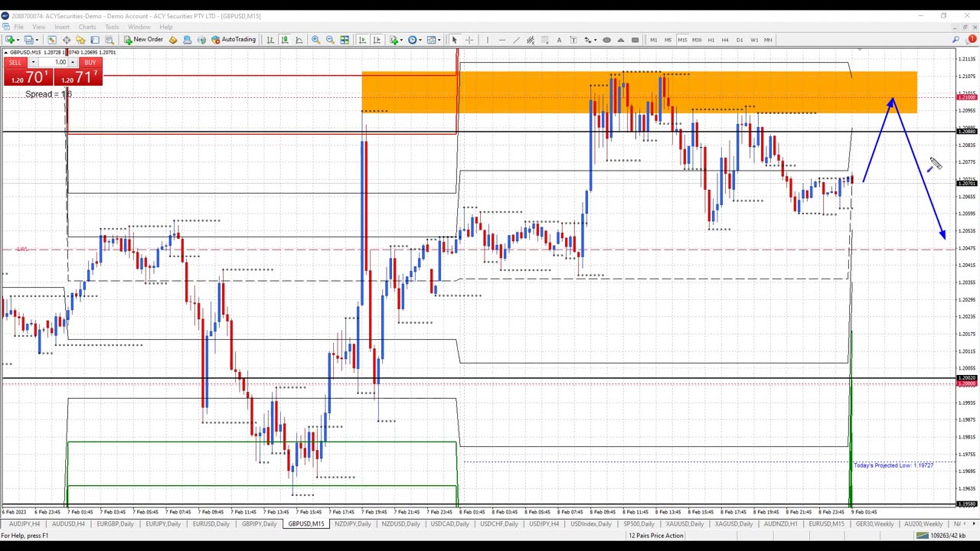Switch chart to candlesticks icon
Image resolution: width=980 pixels, height=551 pixels.
[285, 40]
